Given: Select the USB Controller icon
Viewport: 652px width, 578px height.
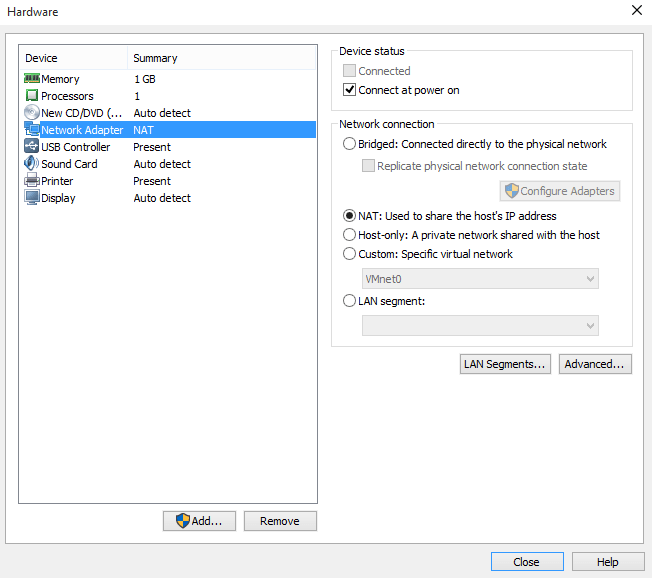Looking at the screenshot, I should click(x=32, y=147).
